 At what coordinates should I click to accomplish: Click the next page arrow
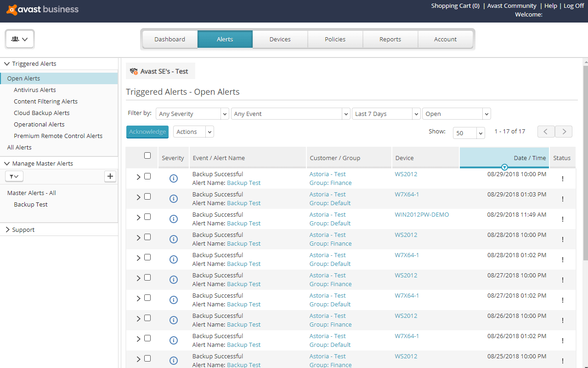click(x=564, y=131)
